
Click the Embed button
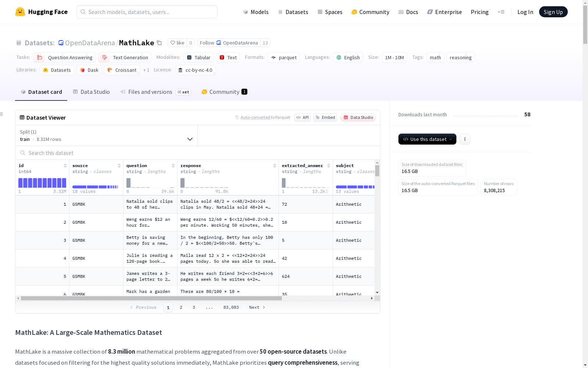tap(325, 117)
